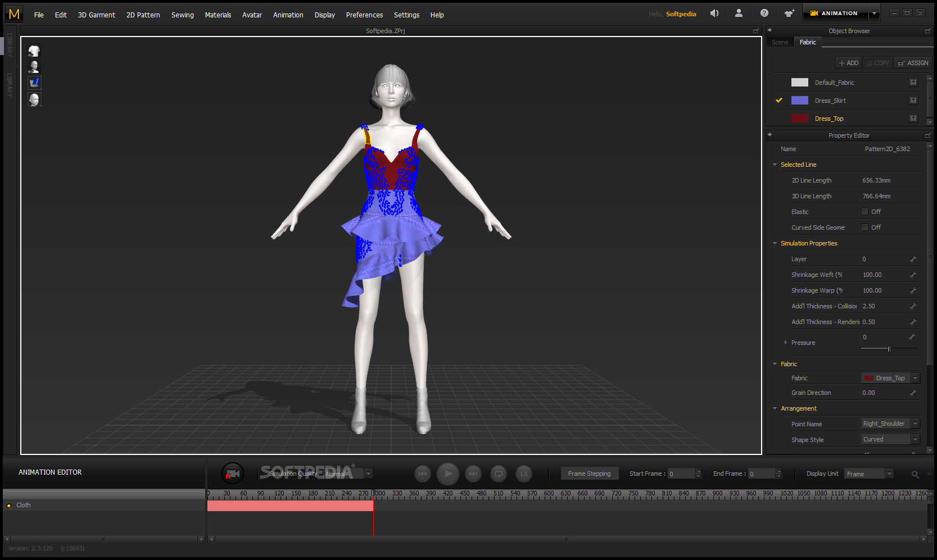Click the Dress_Top red color swatch

[x=800, y=118]
